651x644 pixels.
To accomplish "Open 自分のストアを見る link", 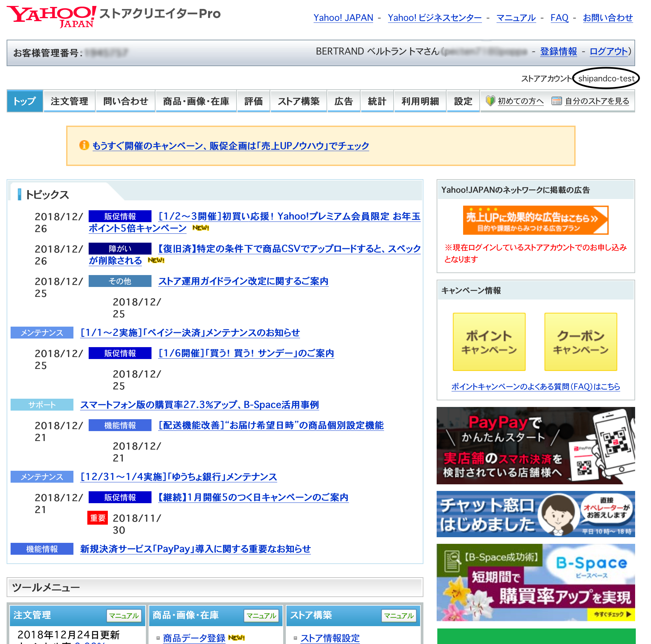I will [597, 101].
